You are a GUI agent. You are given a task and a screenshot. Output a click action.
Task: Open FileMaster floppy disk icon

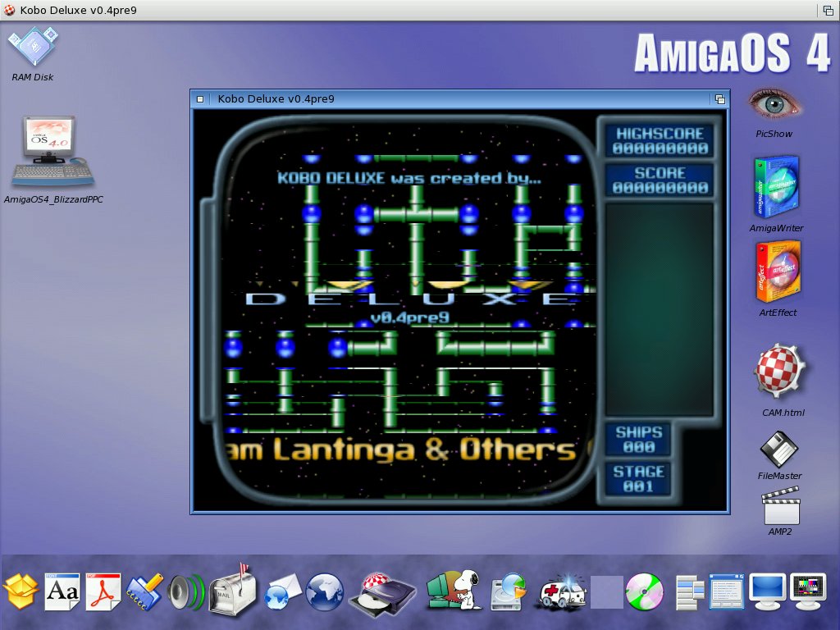click(x=779, y=450)
